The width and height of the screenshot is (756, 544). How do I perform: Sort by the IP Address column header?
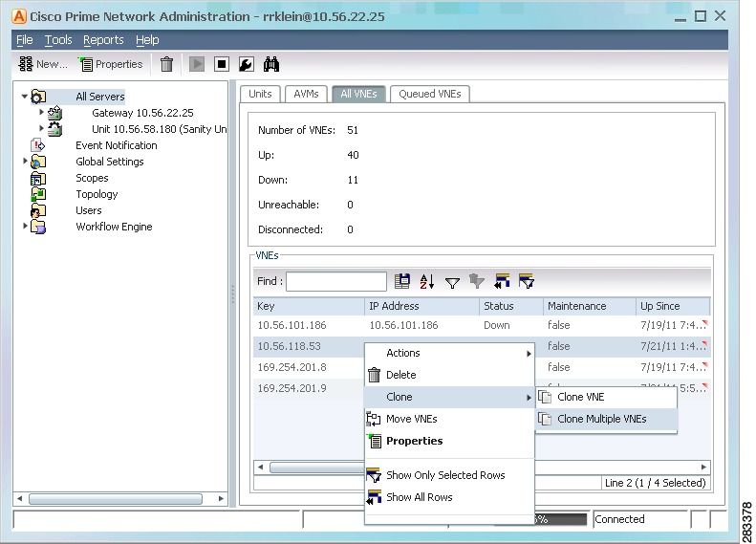421,306
